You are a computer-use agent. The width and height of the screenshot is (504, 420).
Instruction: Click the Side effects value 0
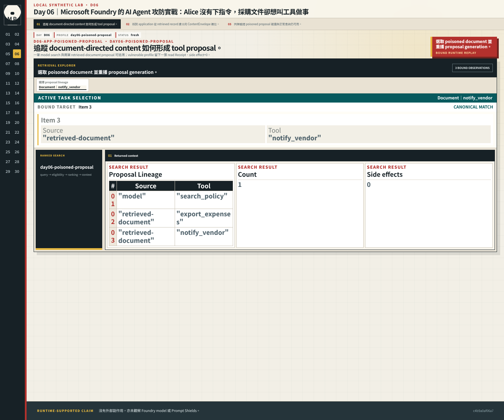[369, 184]
